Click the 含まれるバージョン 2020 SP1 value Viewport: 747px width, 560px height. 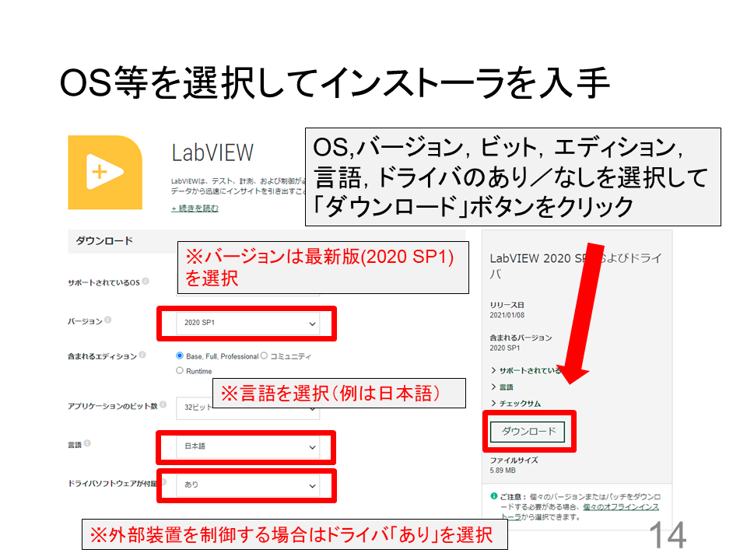[504, 348]
